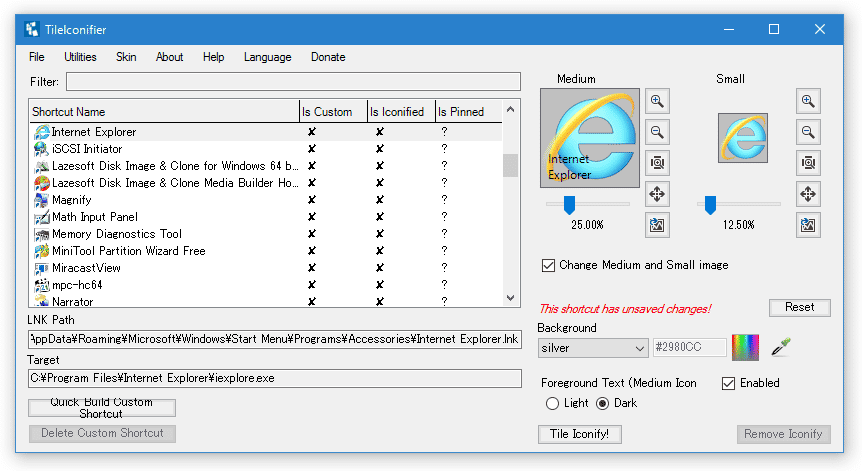This screenshot has height=471, width=862.
Task: Choose Light foreground text
Action: (x=552, y=403)
